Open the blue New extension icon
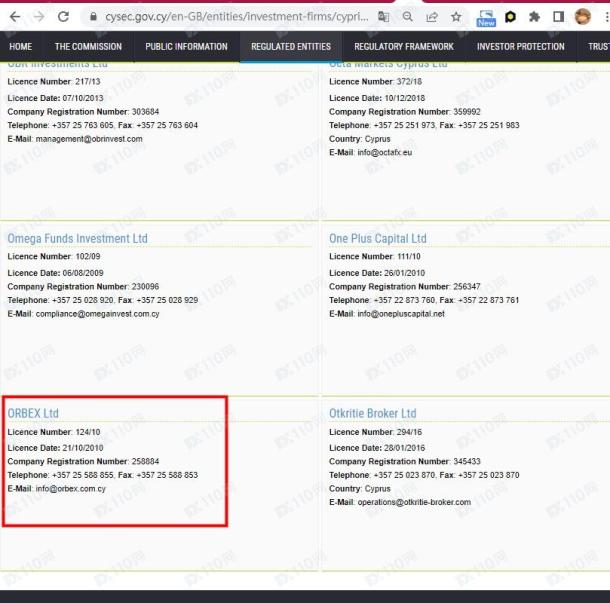 click(x=486, y=18)
